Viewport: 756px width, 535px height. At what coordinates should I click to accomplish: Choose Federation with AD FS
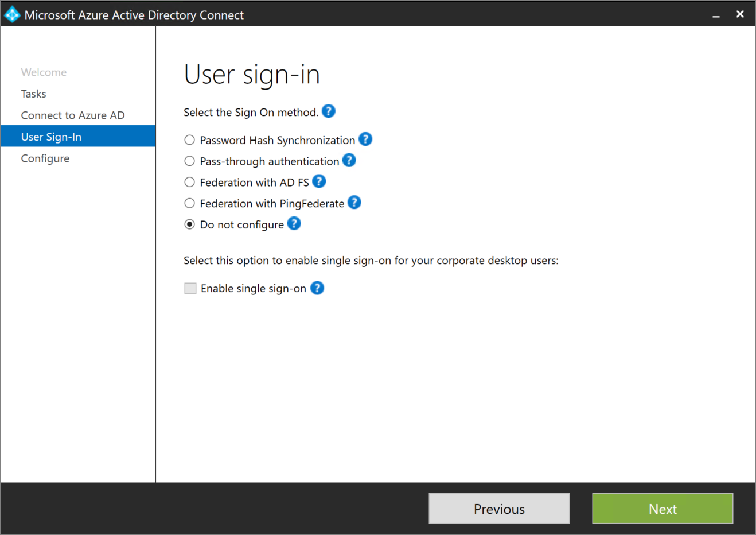point(189,182)
